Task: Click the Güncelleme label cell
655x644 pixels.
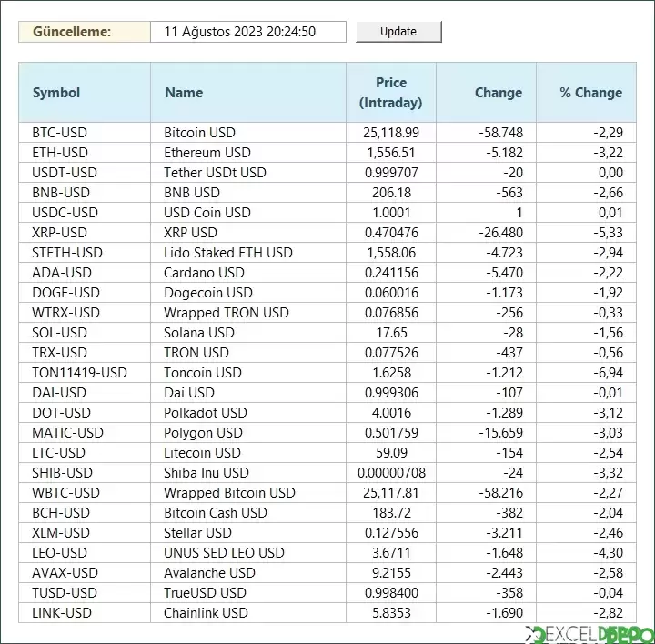Action: point(72,32)
